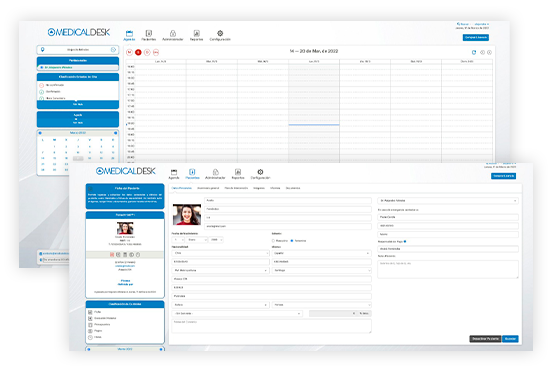Show next month in the agenda mini calendar

coord(116,133)
